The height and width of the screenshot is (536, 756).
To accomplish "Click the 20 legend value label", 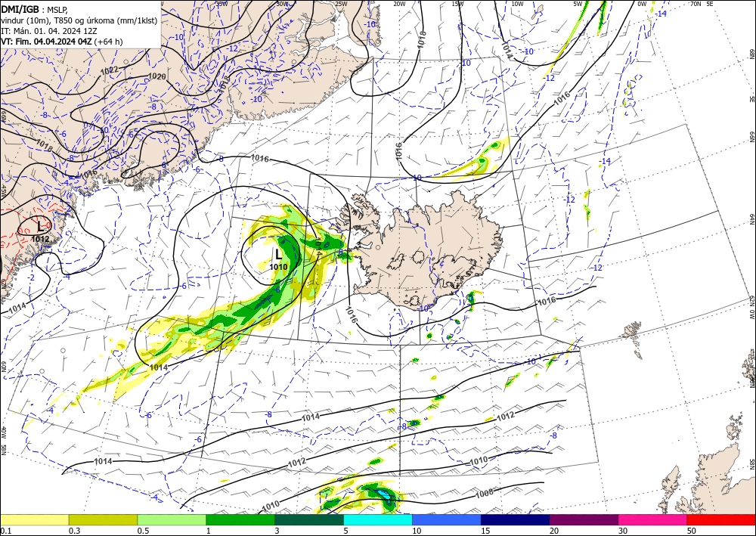I will (x=553, y=531).
